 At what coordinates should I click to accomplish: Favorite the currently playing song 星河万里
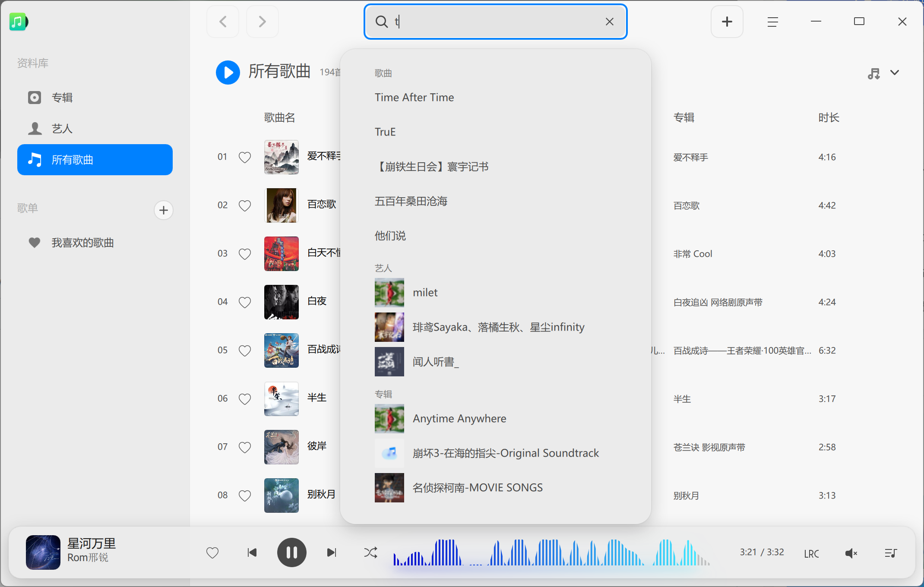pyautogui.click(x=212, y=552)
